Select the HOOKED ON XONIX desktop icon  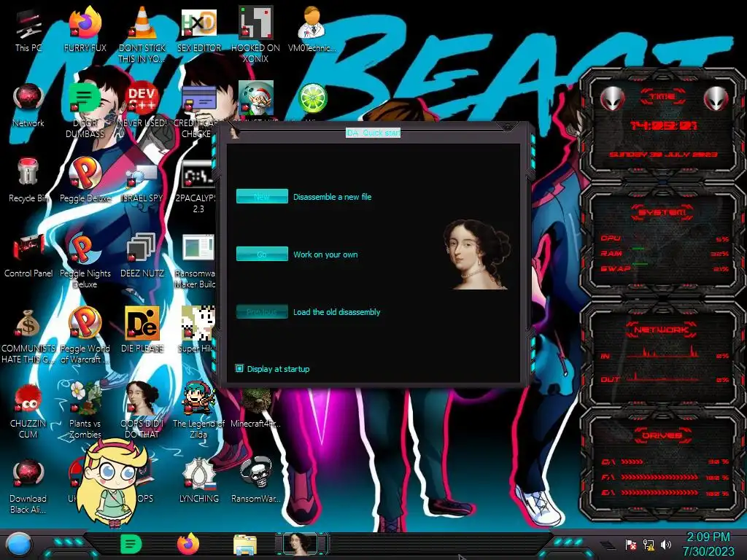tap(255, 34)
